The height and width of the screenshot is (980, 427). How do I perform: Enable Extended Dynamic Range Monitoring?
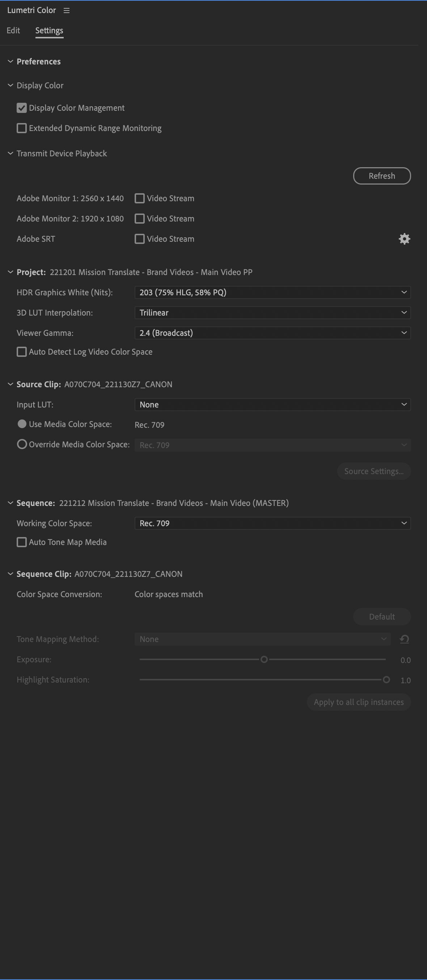point(22,128)
